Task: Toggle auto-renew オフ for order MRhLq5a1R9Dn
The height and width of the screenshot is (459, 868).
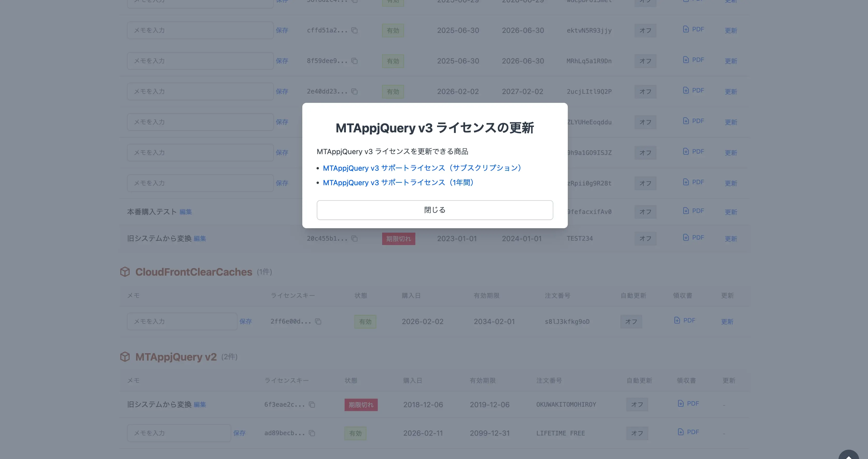Action: coord(645,61)
